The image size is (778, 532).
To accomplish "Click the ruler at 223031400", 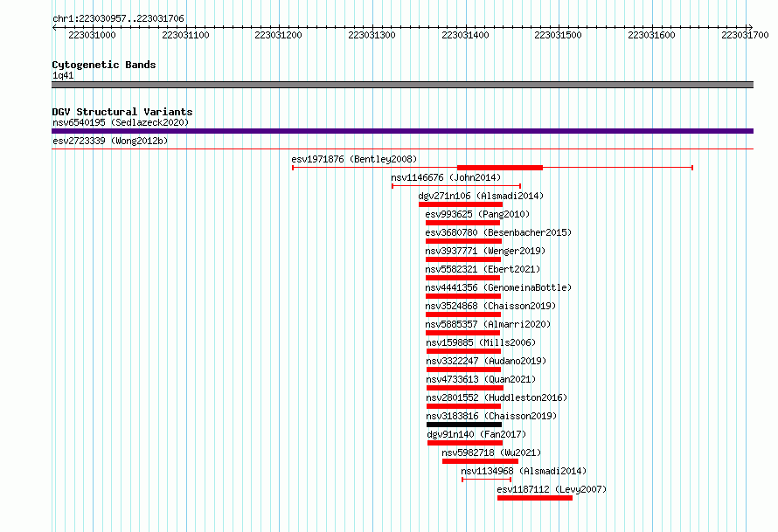I will (x=465, y=35).
